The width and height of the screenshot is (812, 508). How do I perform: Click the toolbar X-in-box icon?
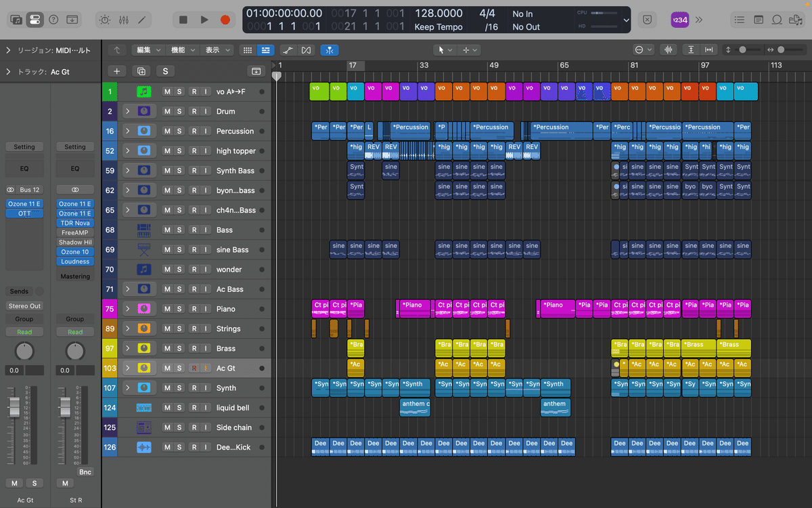pyautogui.click(x=648, y=20)
